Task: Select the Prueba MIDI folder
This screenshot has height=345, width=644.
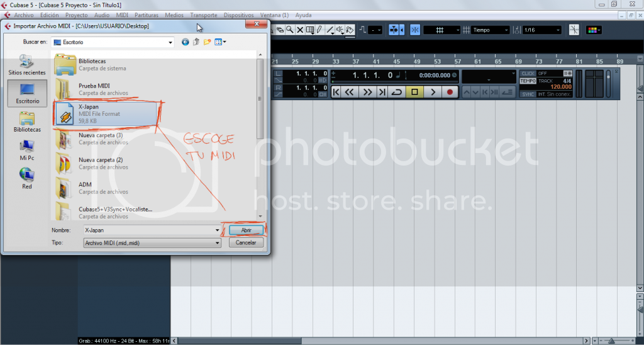Action: click(x=94, y=89)
